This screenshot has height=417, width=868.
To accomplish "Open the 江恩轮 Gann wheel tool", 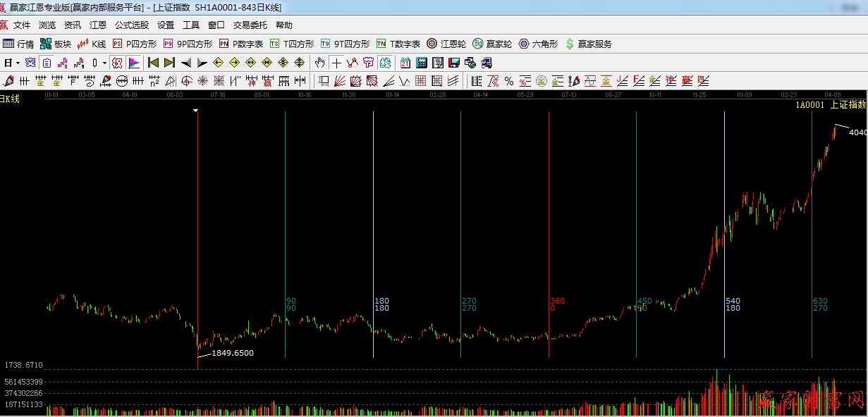I will pyautogui.click(x=446, y=44).
